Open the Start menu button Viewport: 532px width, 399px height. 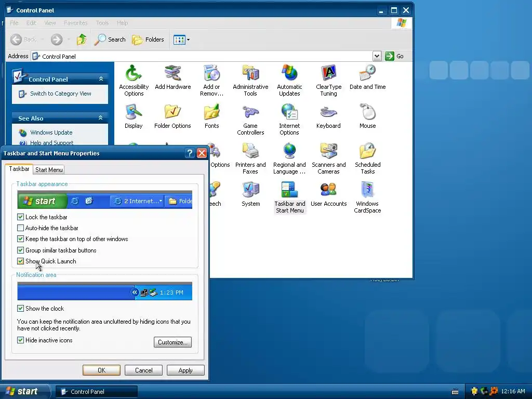(25, 392)
